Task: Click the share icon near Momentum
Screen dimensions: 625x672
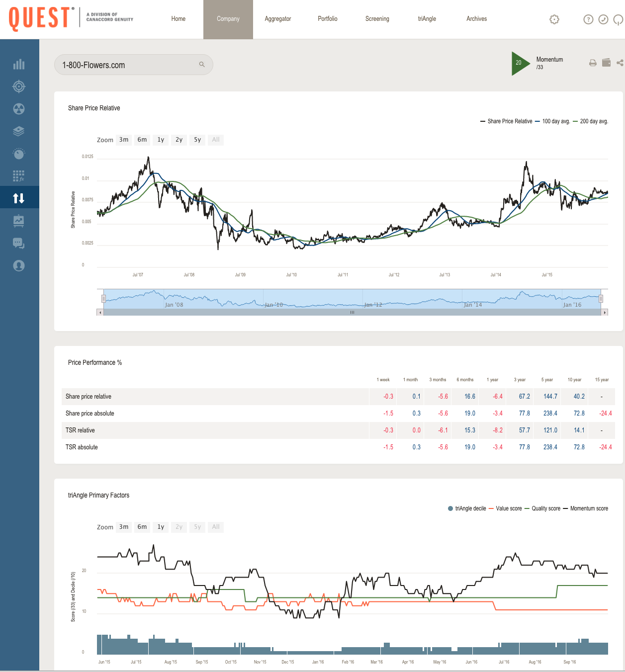Action: (x=620, y=63)
